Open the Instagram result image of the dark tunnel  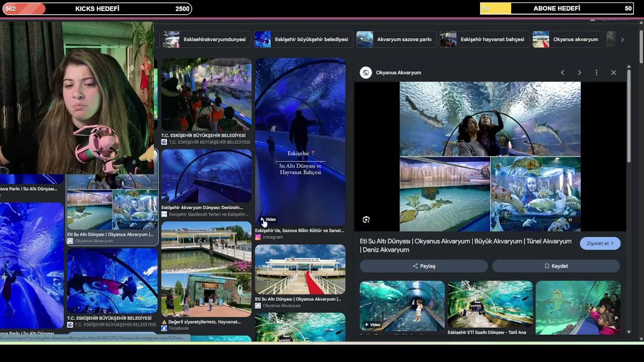pos(300,142)
